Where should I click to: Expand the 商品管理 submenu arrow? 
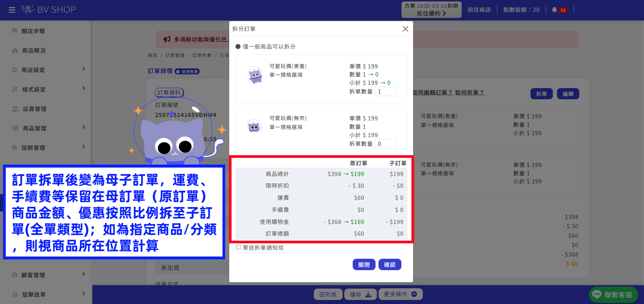click(84, 127)
